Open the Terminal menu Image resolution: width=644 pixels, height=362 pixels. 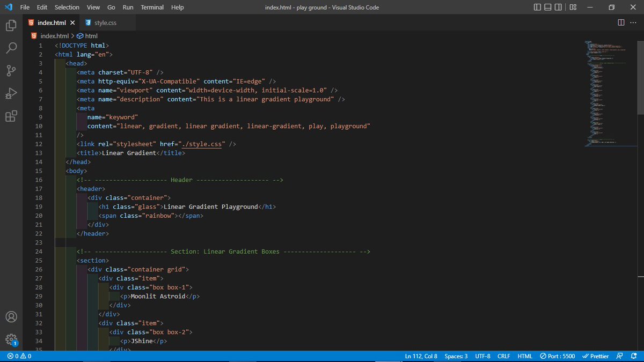coord(152,7)
